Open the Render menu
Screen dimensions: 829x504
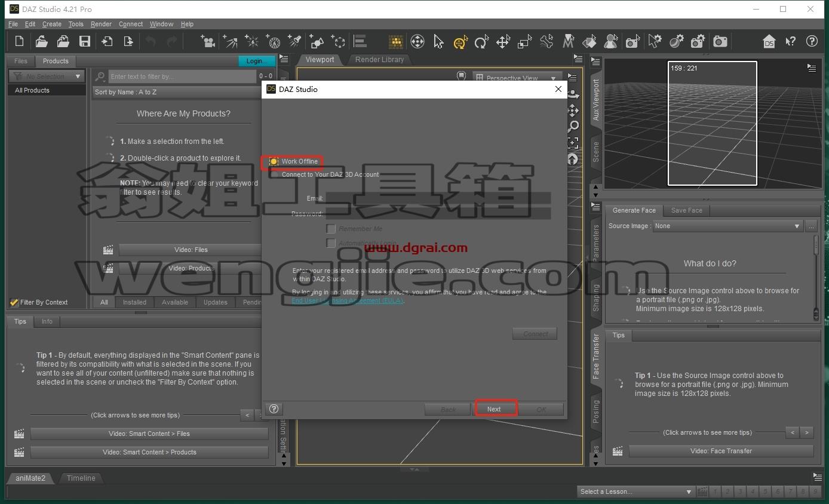[101, 24]
